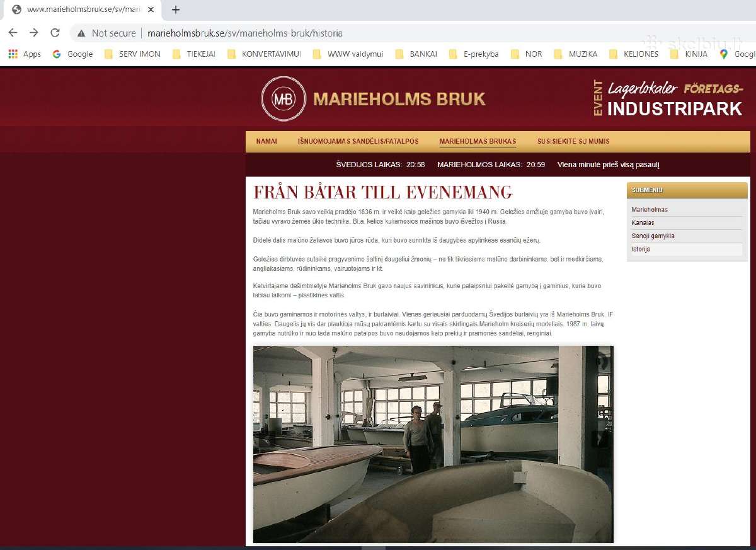Open the Google bookmark
This screenshot has width=756, height=550.
(x=72, y=54)
